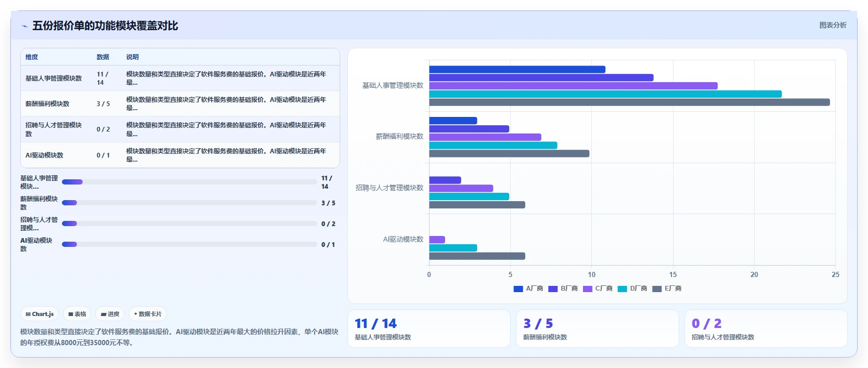Select the 数据卡片 chip
868x368 pixels.
click(148, 314)
